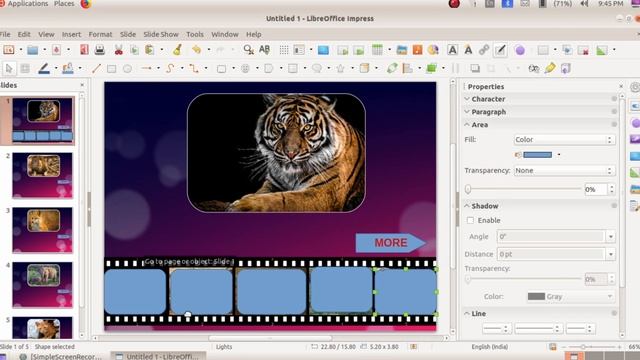640x360 pixels.
Task: Close the Slides panel
Action: (82, 85)
